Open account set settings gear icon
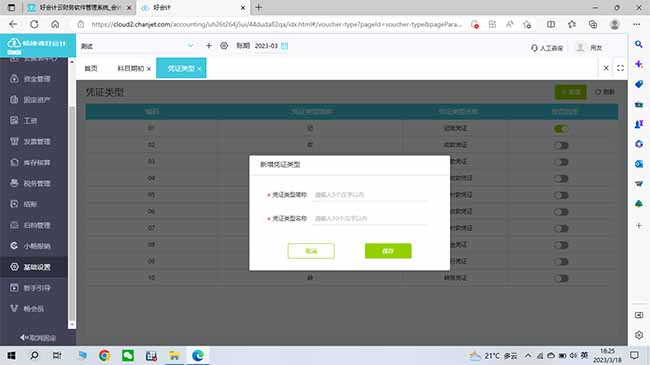 [x=224, y=46]
